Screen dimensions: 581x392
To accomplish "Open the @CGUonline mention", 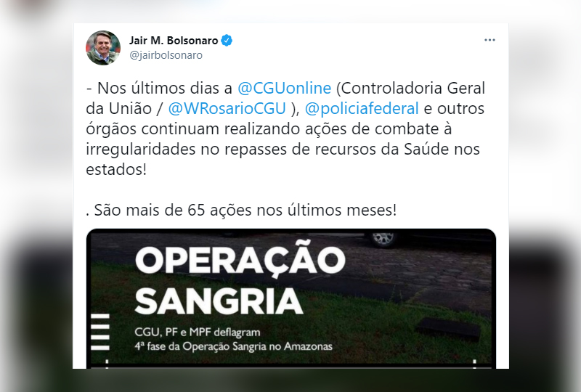I will (284, 88).
